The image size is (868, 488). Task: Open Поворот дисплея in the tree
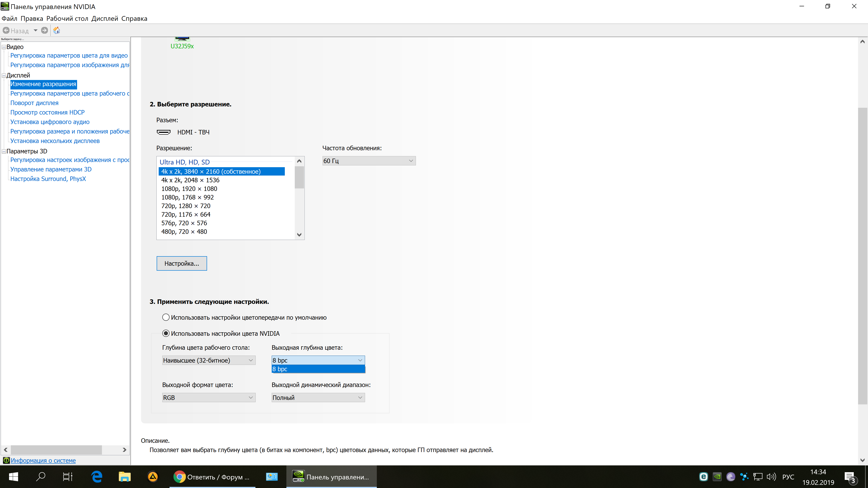click(x=34, y=103)
